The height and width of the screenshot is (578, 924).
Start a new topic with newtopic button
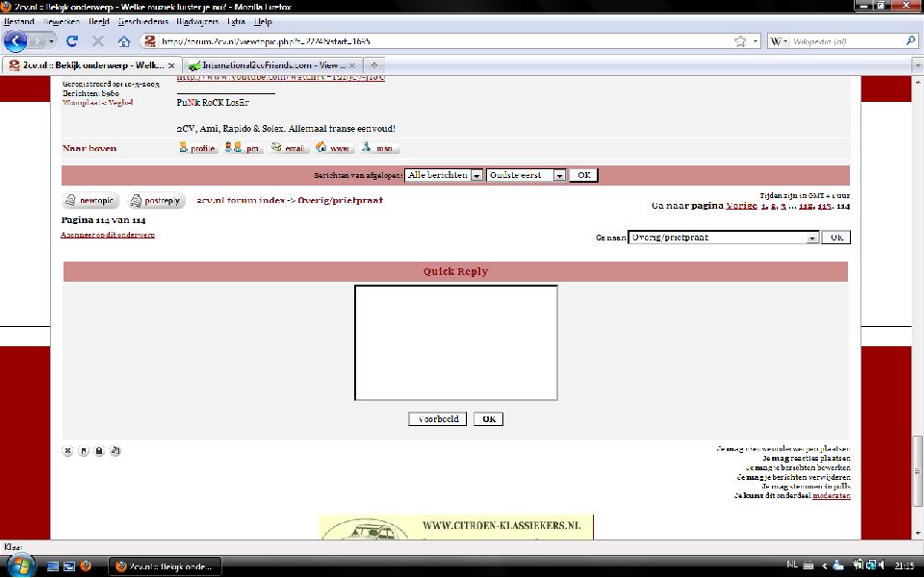(90, 201)
